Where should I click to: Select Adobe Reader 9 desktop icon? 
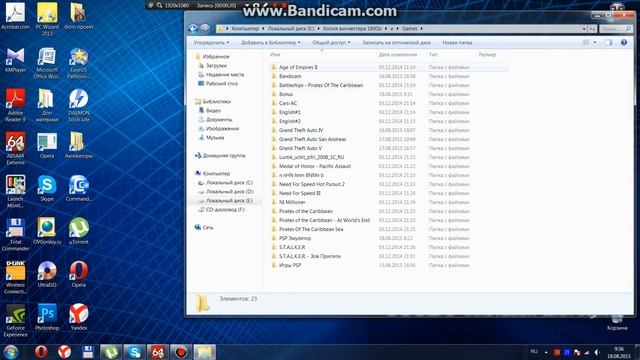(x=15, y=105)
